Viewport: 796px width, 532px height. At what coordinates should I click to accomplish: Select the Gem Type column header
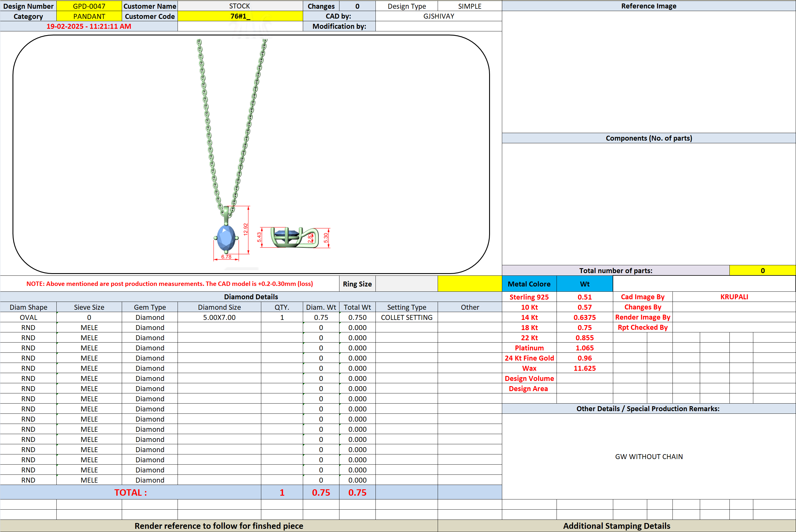150,307
